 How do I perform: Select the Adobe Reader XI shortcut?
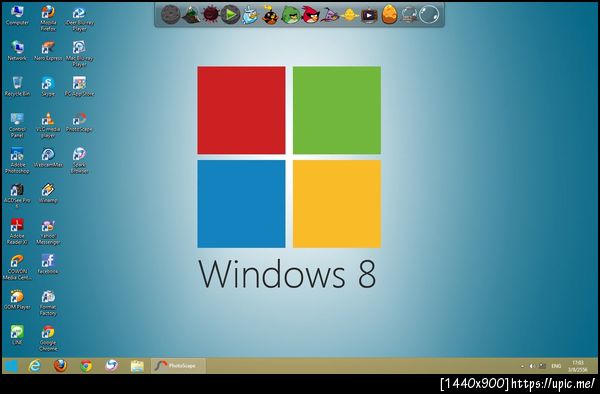tap(17, 231)
